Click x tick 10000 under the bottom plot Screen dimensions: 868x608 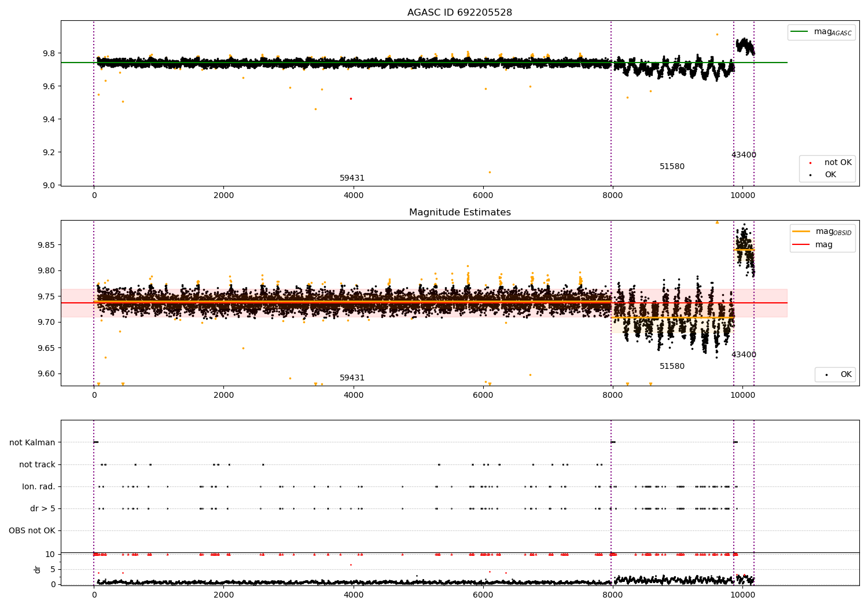coord(742,595)
